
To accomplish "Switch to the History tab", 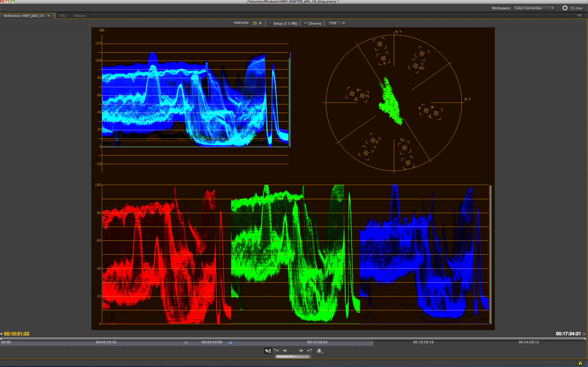I will 80,16.
